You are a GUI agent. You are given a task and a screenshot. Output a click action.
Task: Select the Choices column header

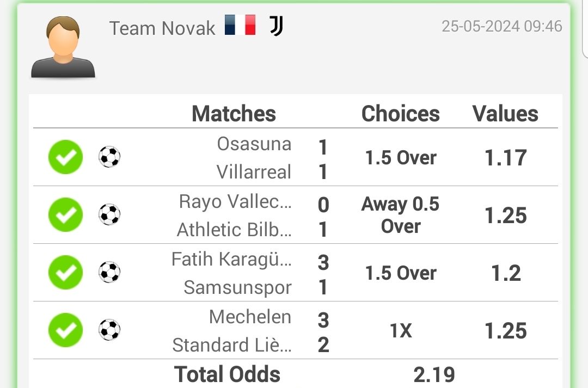[x=401, y=113]
